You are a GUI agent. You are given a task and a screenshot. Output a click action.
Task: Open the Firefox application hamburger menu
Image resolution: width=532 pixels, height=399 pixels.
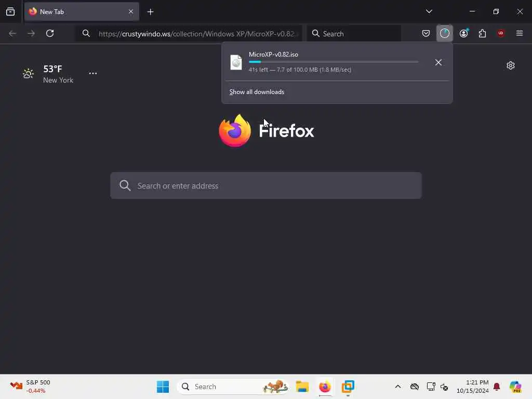click(520, 33)
